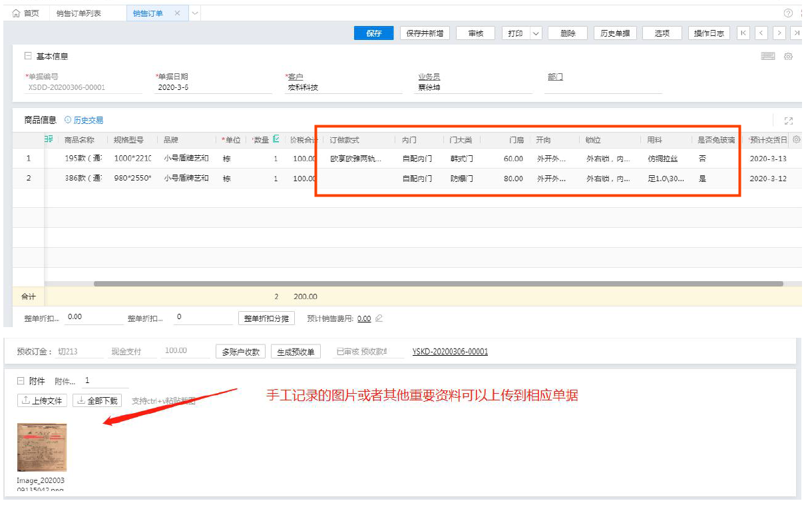Open keyboard shortcuts icon in 基本信息
The image size is (812, 505).
tap(767, 57)
